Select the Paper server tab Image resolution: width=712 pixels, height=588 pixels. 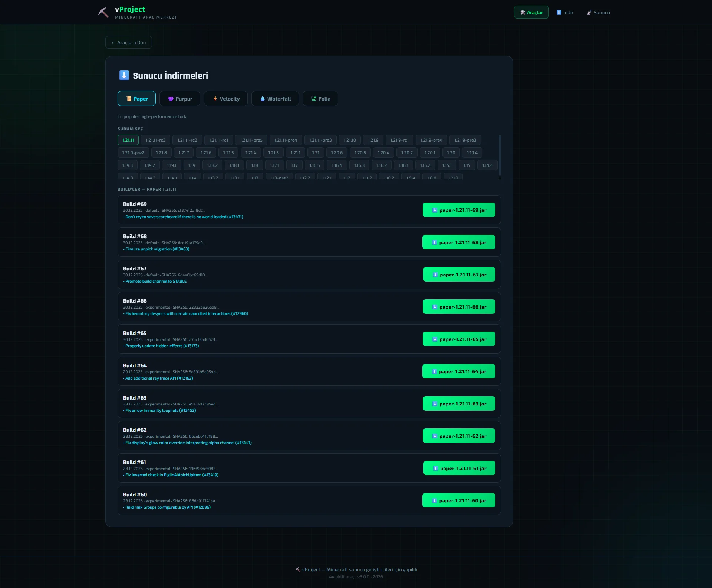[136, 99]
